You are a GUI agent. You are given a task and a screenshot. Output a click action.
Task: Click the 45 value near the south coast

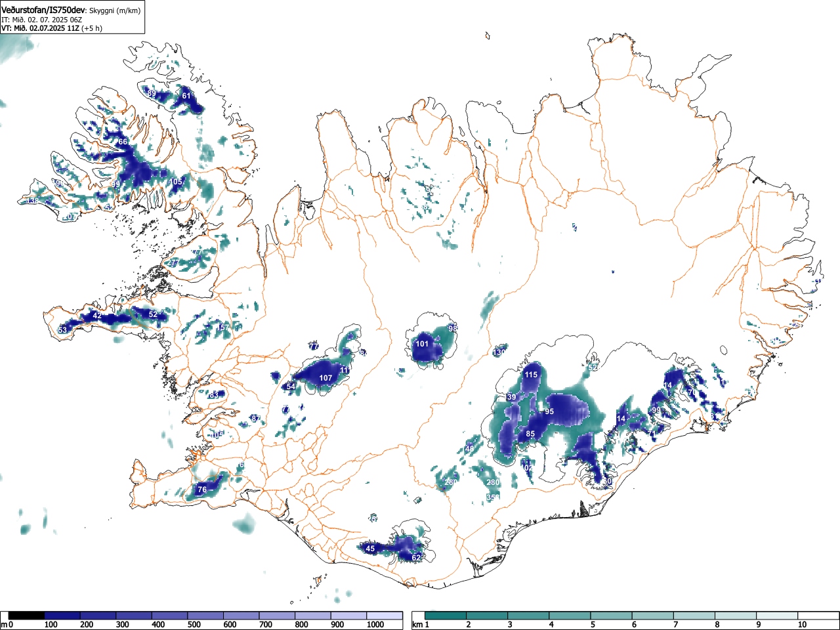point(370,549)
